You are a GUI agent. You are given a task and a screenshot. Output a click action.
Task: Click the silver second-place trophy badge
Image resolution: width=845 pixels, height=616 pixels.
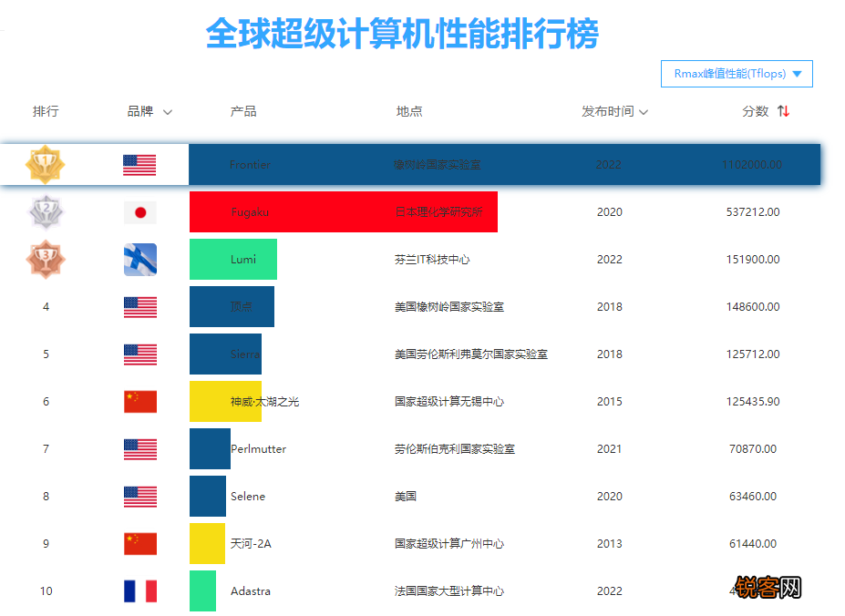(46, 211)
